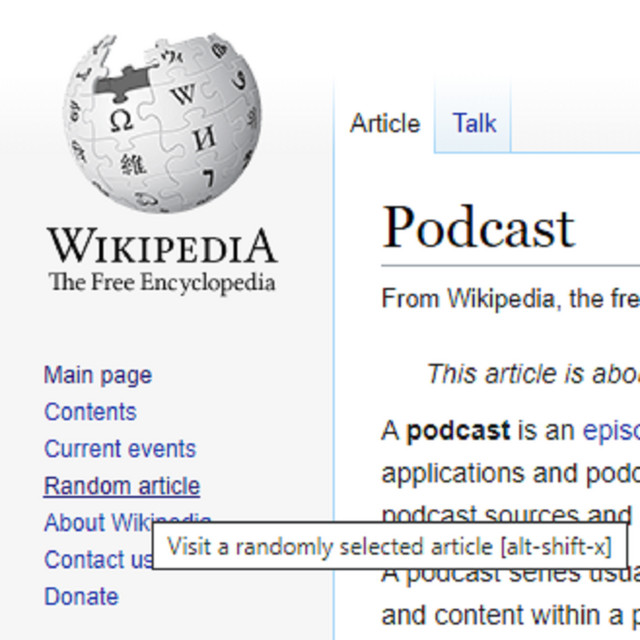The width and height of the screenshot is (640, 640).
Task: Click the italic 'This article is' hatnote
Action: click(533, 373)
